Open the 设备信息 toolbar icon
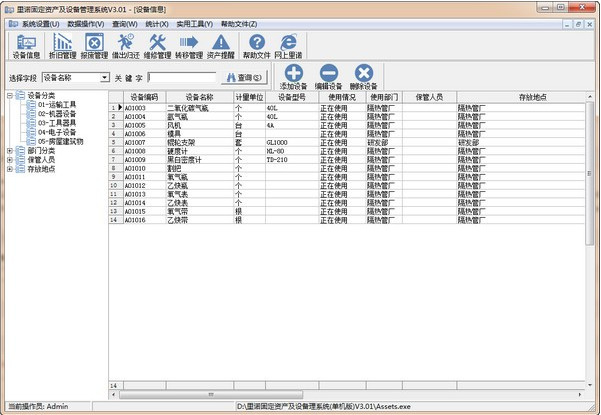Screen dimensions: 601x415 26,46
